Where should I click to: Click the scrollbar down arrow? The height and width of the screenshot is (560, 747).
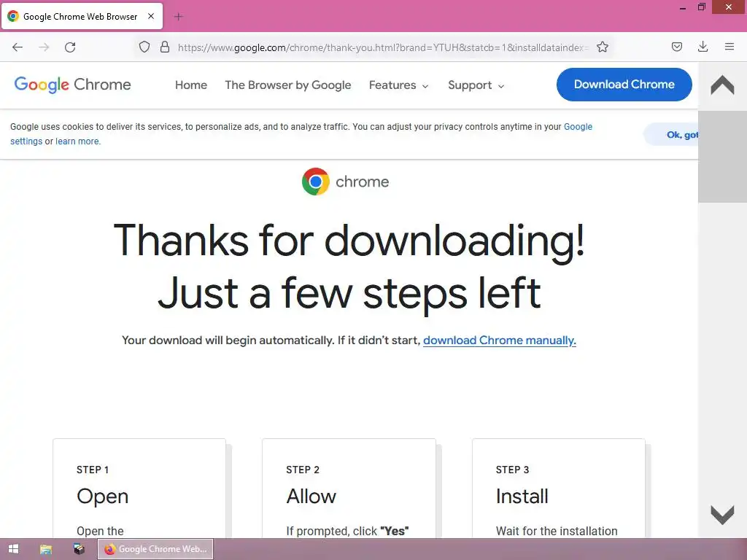tap(722, 515)
